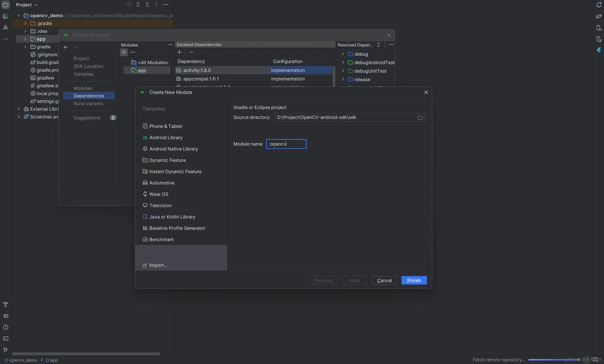The image size is (604, 364).
Task: Open the Gradle tool window icon
Action: tap(599, 16)
